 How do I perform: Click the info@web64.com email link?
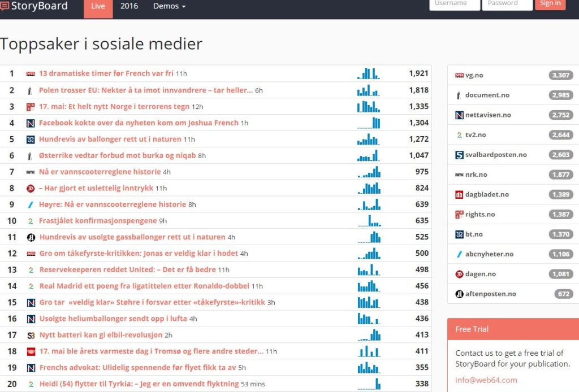(486, 380)
